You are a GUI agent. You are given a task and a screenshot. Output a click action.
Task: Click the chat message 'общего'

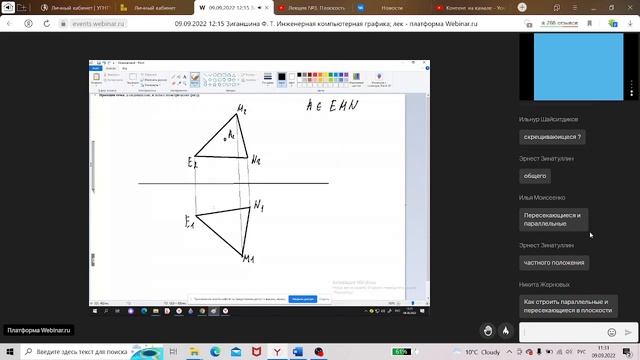point(535,176)
